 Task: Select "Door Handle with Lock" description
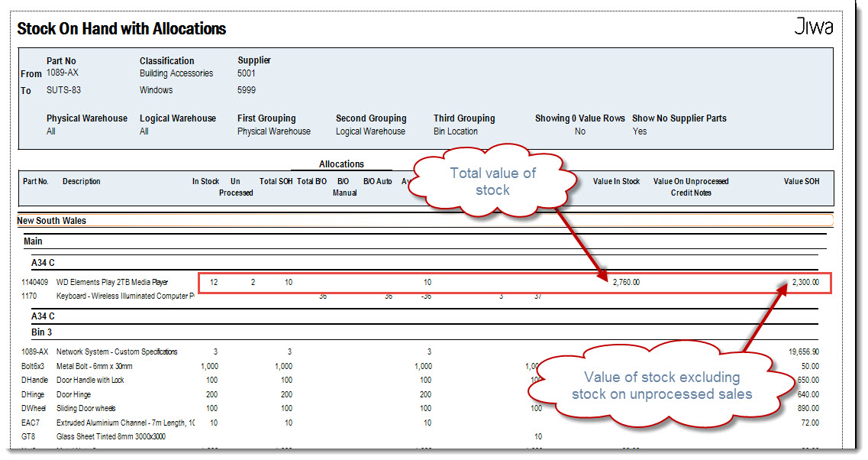coord(90,381)
